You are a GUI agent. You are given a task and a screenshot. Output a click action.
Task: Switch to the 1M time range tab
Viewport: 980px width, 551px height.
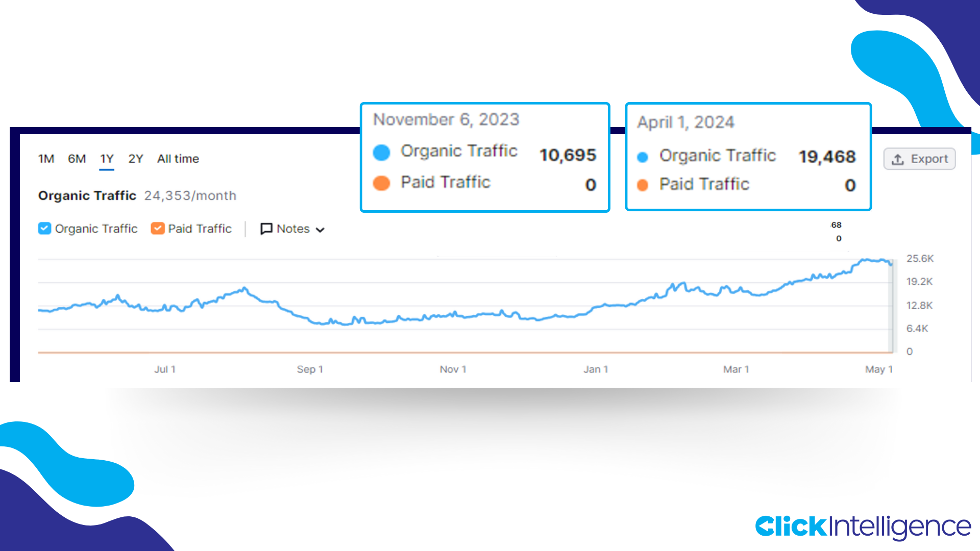tap(46, 159)
